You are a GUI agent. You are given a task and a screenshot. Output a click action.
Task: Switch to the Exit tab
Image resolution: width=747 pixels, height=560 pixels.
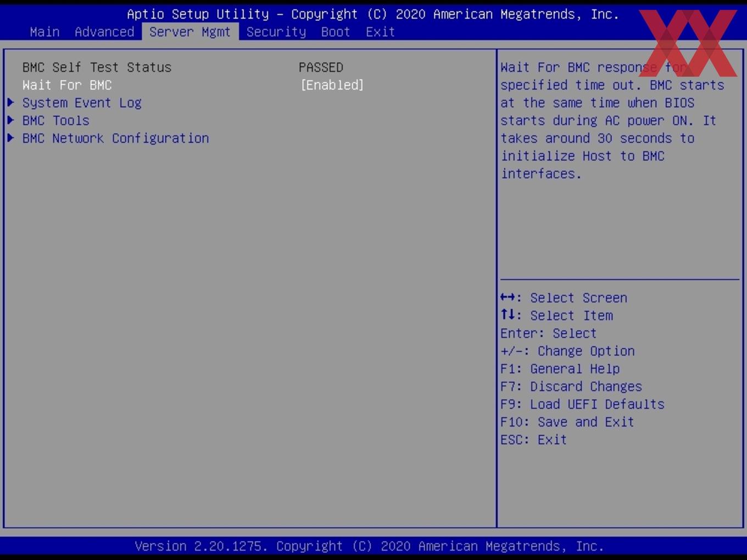point(381,32)
